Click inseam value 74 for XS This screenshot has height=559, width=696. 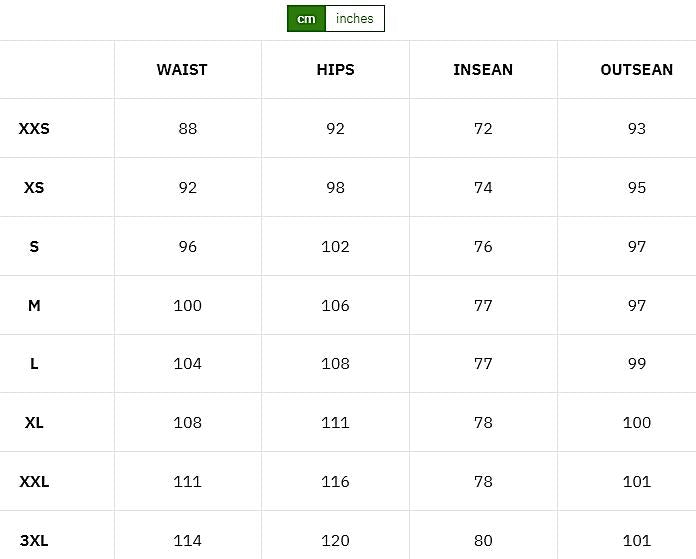pos(483,188)
